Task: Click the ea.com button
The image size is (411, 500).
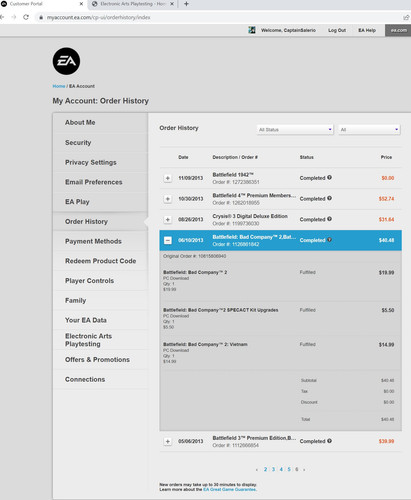Action: pos(398,30)
